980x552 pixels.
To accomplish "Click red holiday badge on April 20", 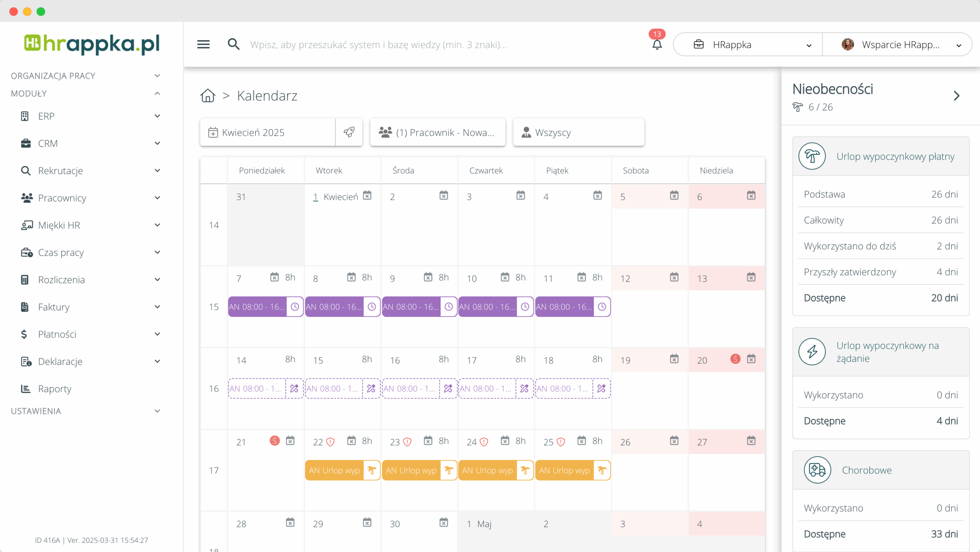I will click(x=735, y=359).
